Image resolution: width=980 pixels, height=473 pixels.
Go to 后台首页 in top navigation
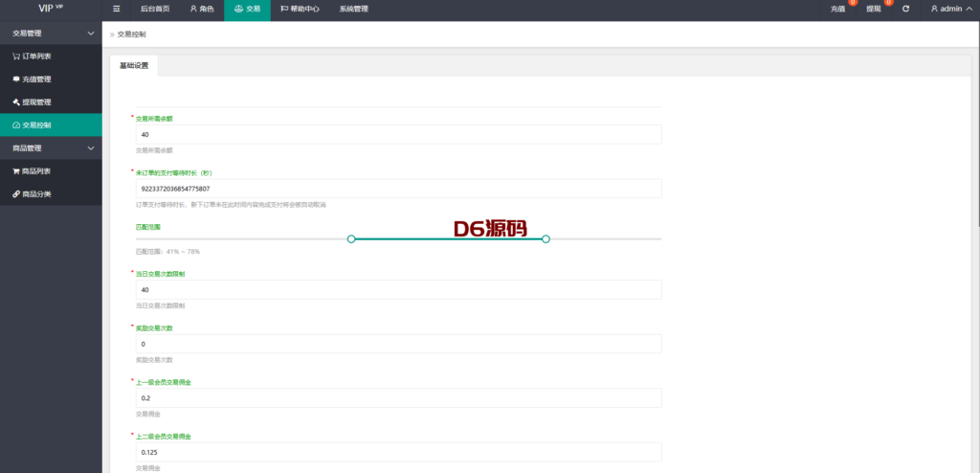[155, 10]
